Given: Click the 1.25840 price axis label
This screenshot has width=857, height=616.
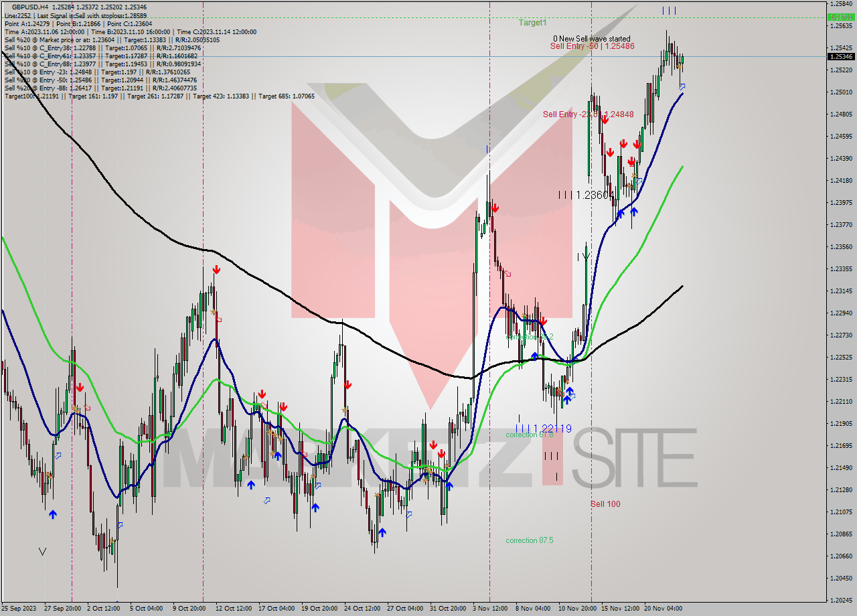Looking at the screenshot, I should [842, 4].
